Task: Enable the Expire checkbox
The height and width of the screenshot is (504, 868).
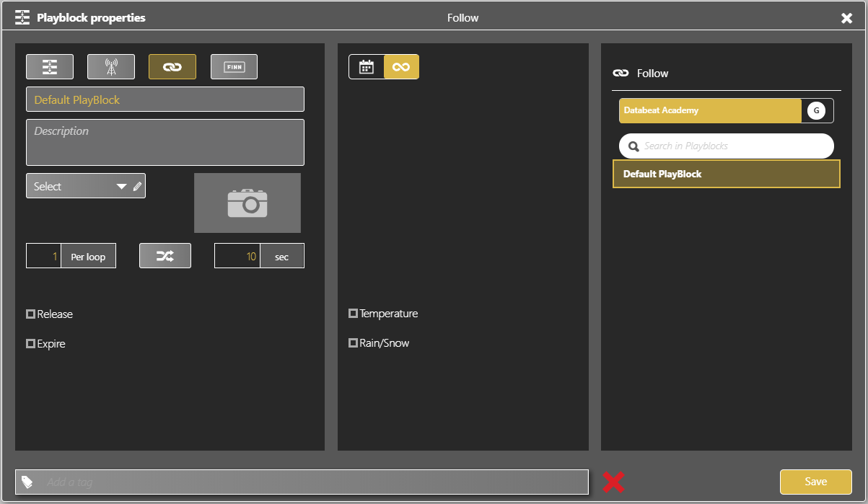Action: [x=30, y=344]
